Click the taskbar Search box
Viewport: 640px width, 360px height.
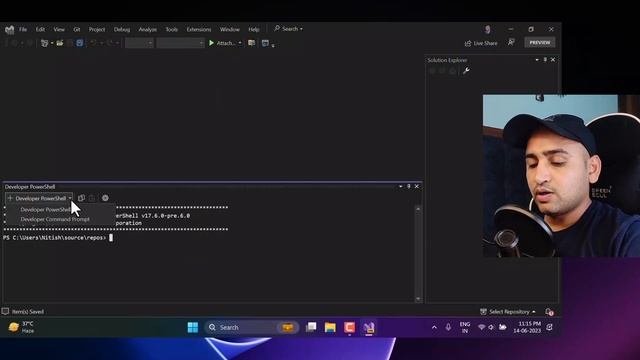[x=251, y=327]
